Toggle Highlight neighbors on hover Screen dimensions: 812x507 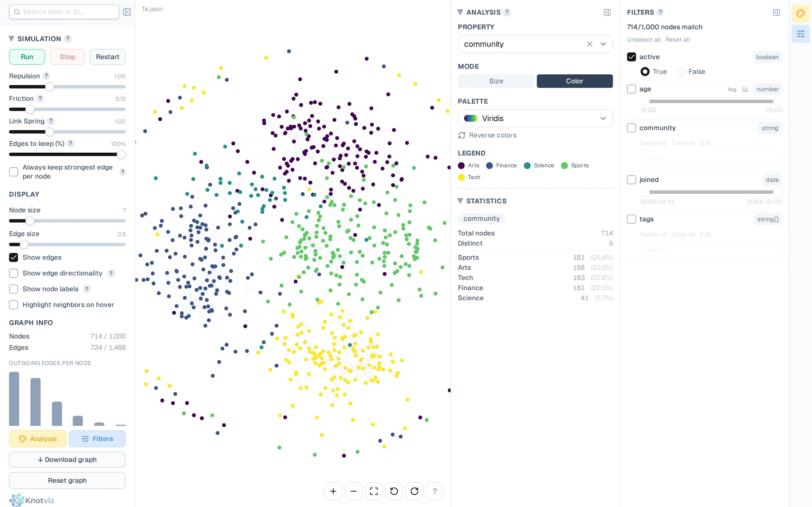(x=14, y=305)
